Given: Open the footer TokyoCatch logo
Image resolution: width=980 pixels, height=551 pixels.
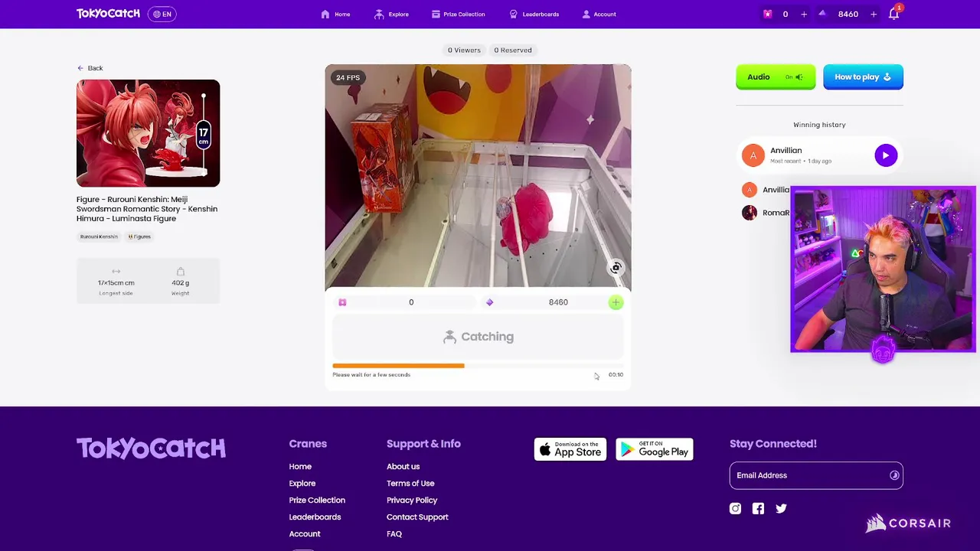Looking at the screenshot, I should [x=151, y=448].
